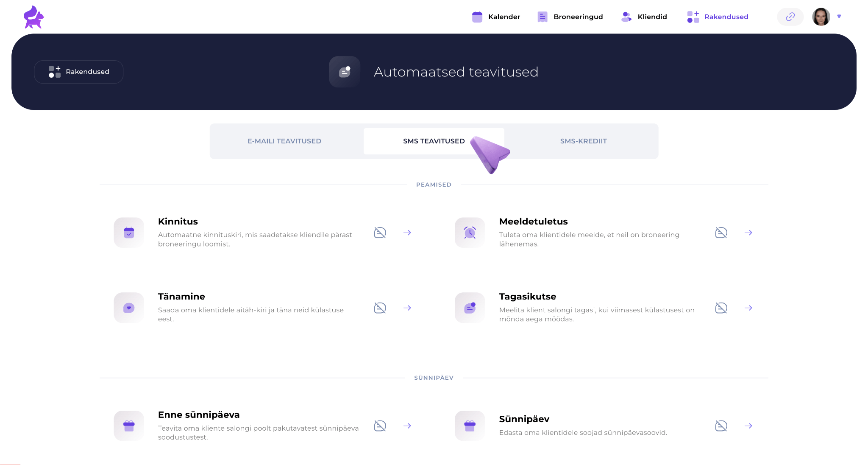Go back via Rakendused button in banner
The width and height of the screenshot is (868, 465).
click(x=79, y=72)
